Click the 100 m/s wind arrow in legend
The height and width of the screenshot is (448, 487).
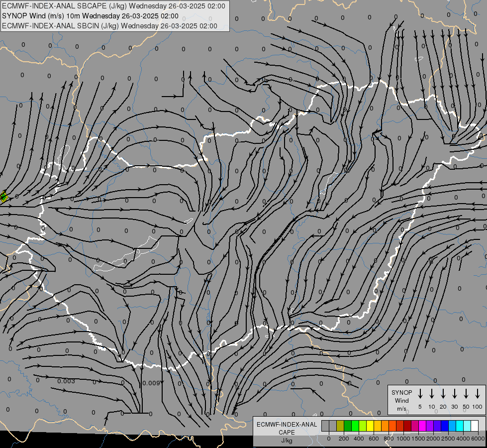click(478, 394)
